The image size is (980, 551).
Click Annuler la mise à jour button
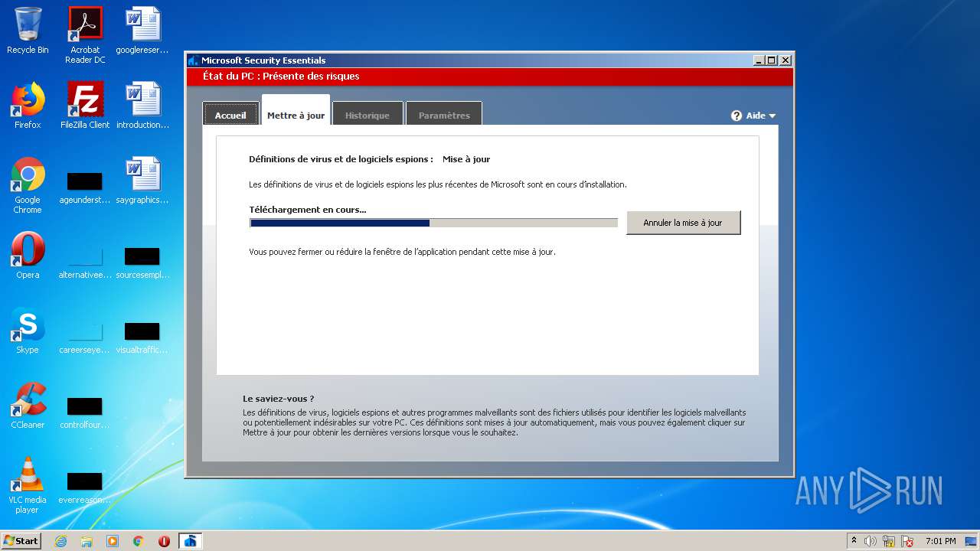[x=683, y=223]
